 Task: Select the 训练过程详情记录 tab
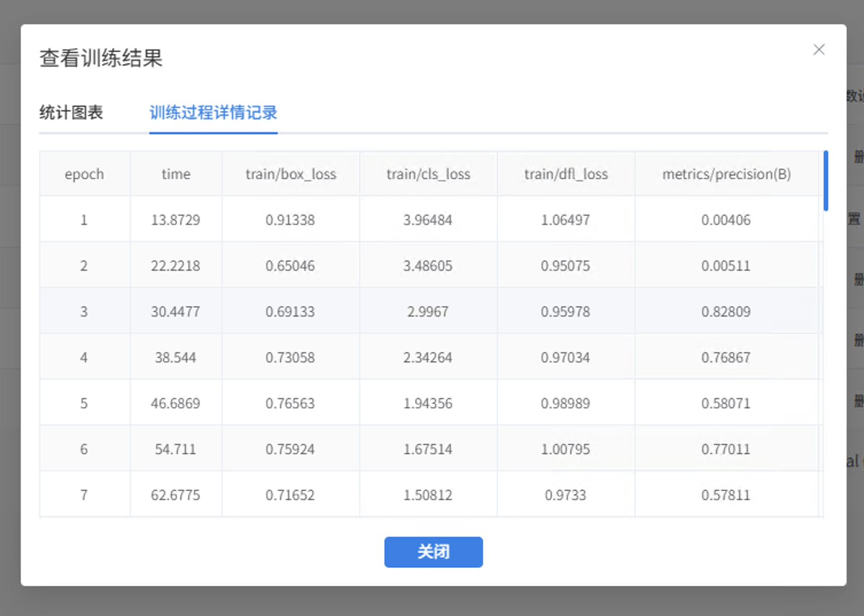[213, 113]
